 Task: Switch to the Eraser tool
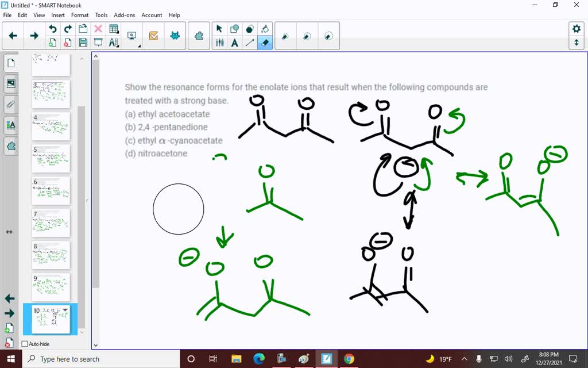point(265,43)
